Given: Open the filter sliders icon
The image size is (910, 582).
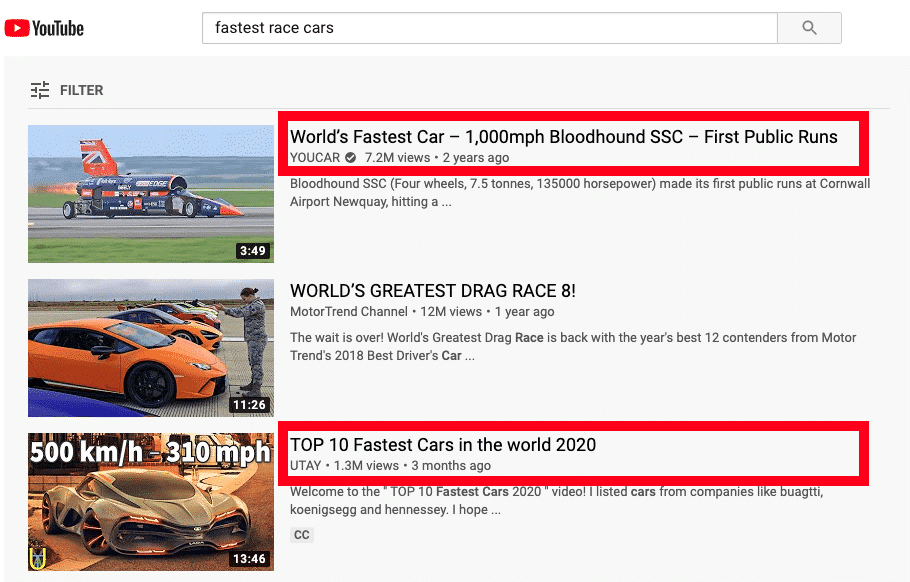Looking at the screenshot, I should pyautogui.click(x=40, y=90).
